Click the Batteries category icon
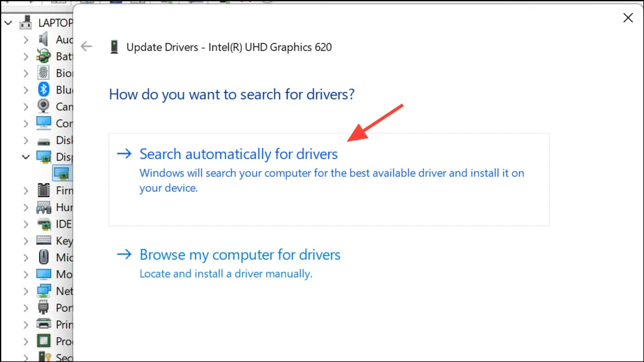The width and height of the screenshot is (644, 362). 43,57
